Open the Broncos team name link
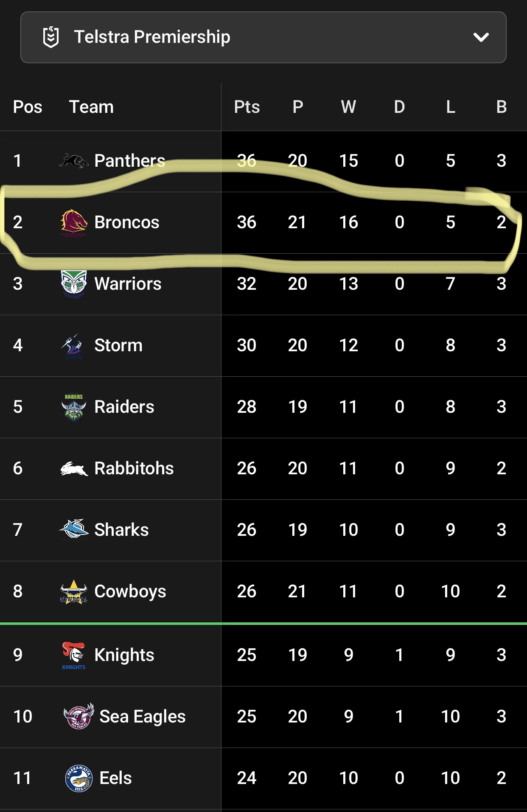The image size is (527, 812). [x=127, y=222]
